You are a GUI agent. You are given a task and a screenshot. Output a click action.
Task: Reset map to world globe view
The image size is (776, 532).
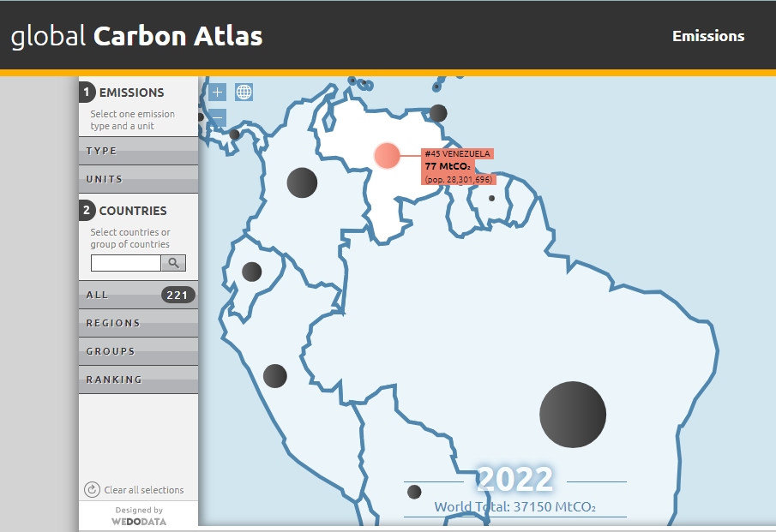(x=244, y=92)
